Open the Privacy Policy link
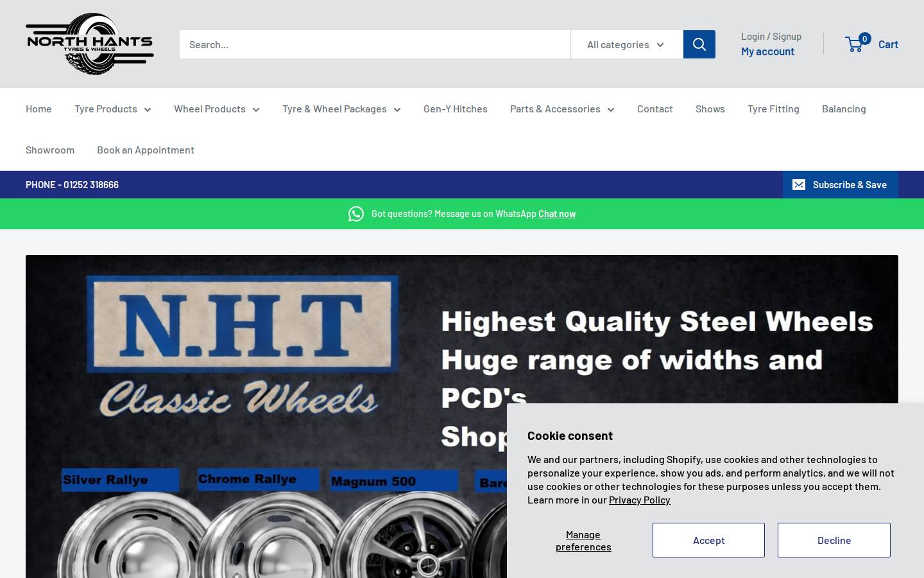The width and height of the screenshot is (924, 578). click(639, 500)
